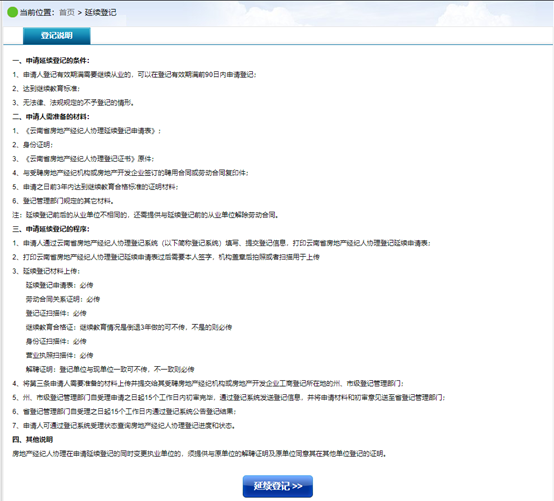
Task: Click heading 一、申请延续登记的条件
Action: 51,61
